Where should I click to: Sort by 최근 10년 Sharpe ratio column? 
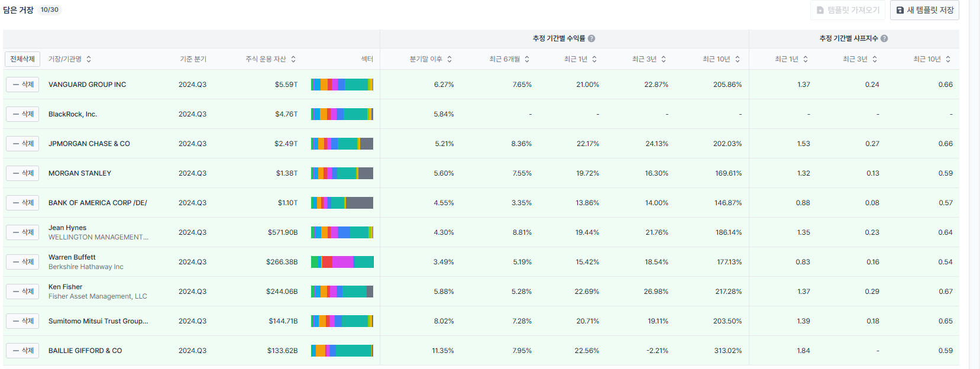point(948,59)
